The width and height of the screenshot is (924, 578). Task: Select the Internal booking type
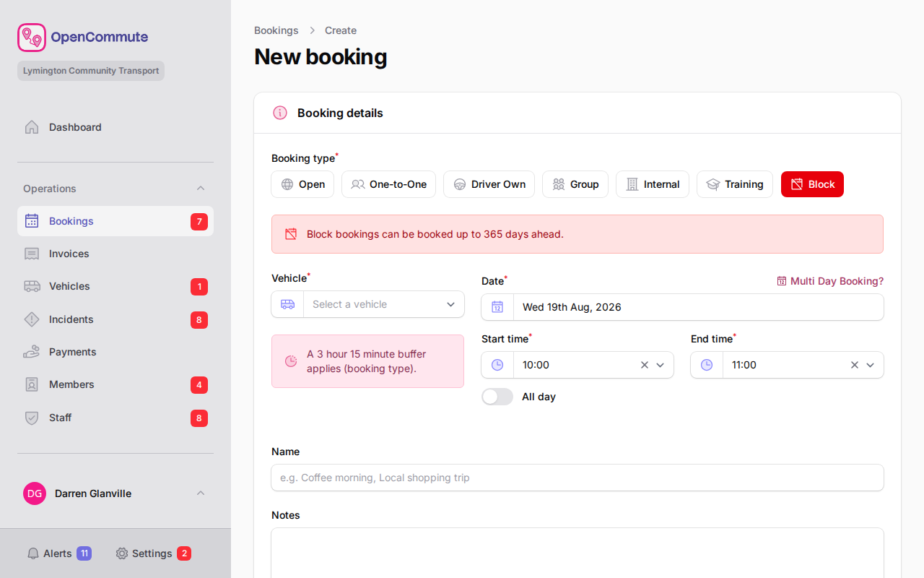653,184
